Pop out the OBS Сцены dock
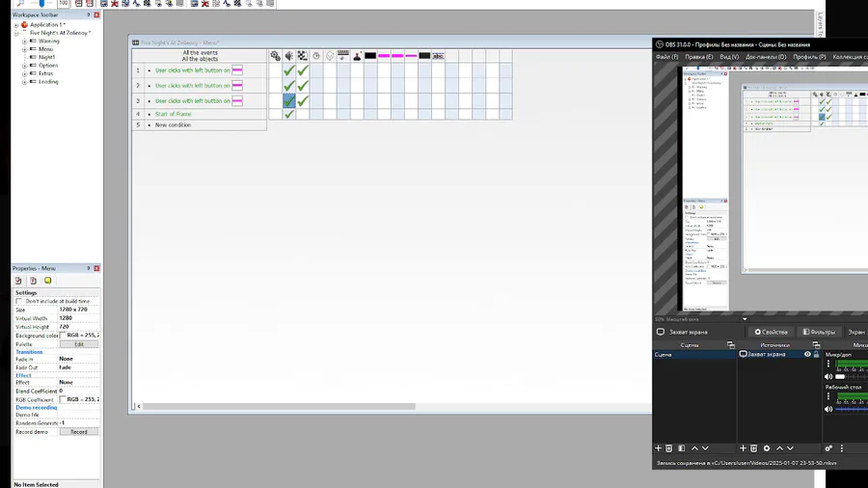 tap(731, 344)
